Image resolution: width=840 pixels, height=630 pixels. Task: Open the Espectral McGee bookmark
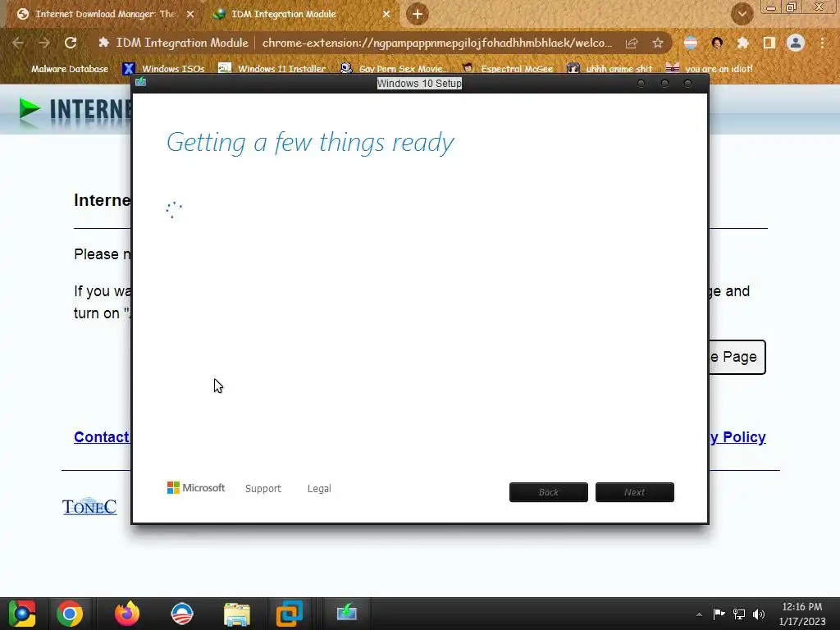click(507, 69)
